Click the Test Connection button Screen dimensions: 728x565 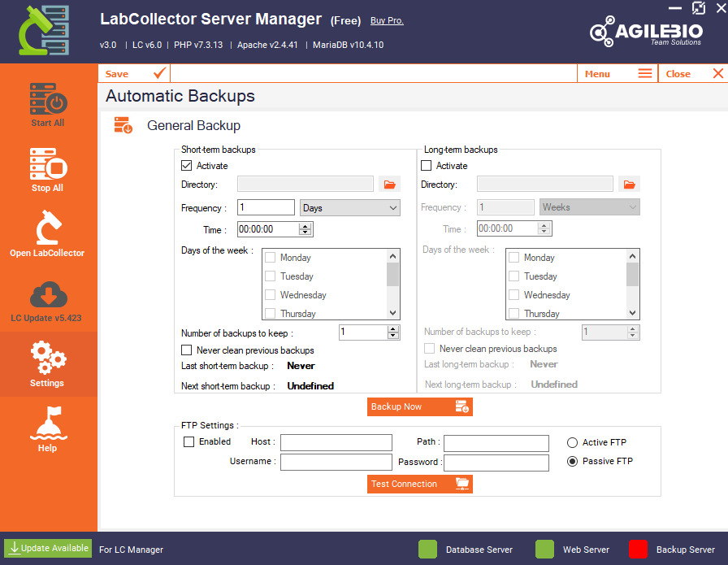point(420,484)
